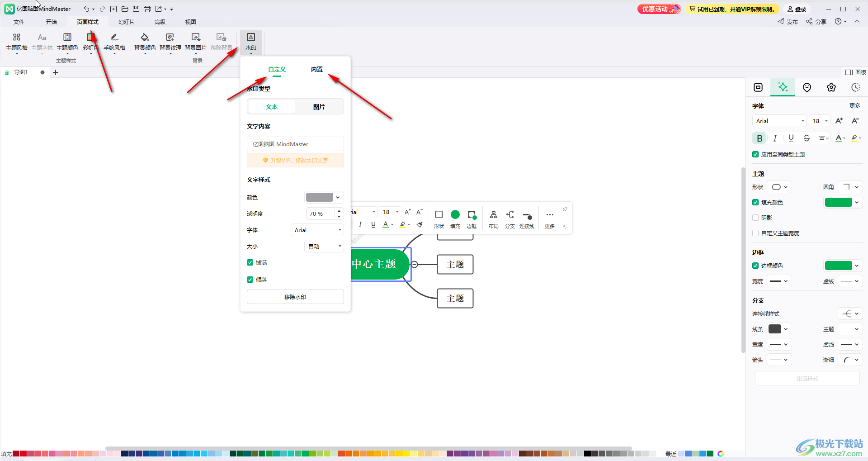Viewport: 868px width, 461px height.
Task: Toggle underline in the right font panel
Action: point(791,138)
